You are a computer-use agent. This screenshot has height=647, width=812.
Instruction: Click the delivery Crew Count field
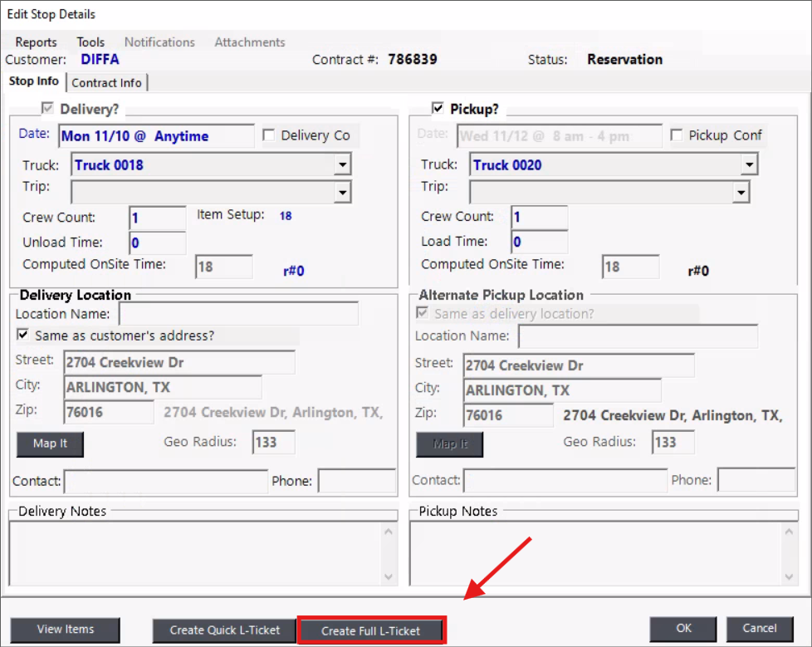[158, 218]
